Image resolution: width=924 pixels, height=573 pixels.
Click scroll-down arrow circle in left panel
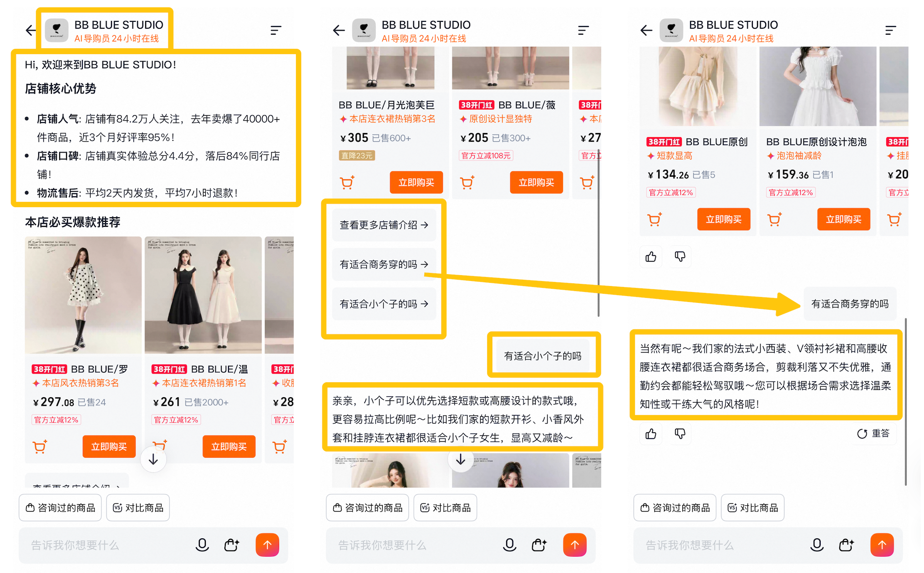click(x=153, y=459)
